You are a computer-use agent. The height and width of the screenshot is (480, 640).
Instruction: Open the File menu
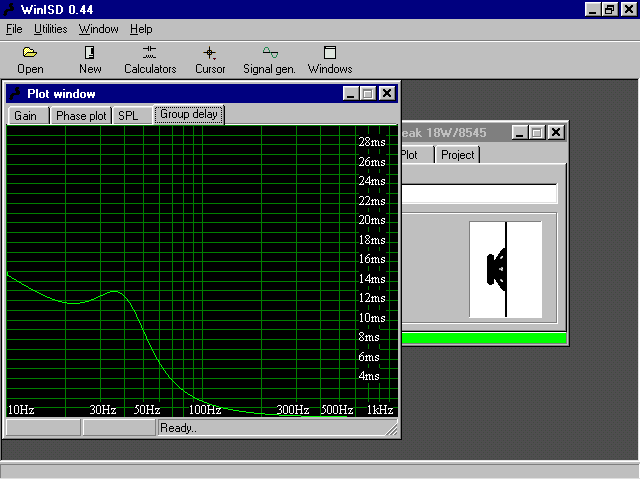pos(14,29)
